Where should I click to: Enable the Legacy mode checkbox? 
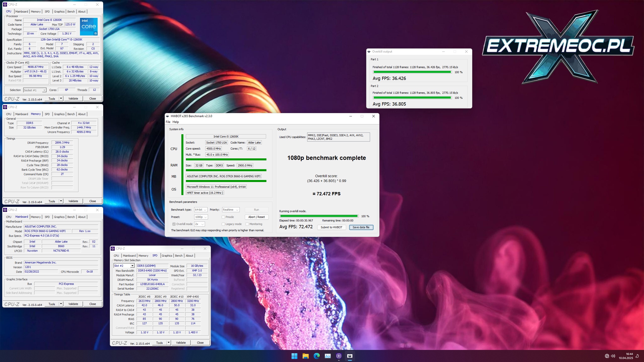tap(223, 224)
